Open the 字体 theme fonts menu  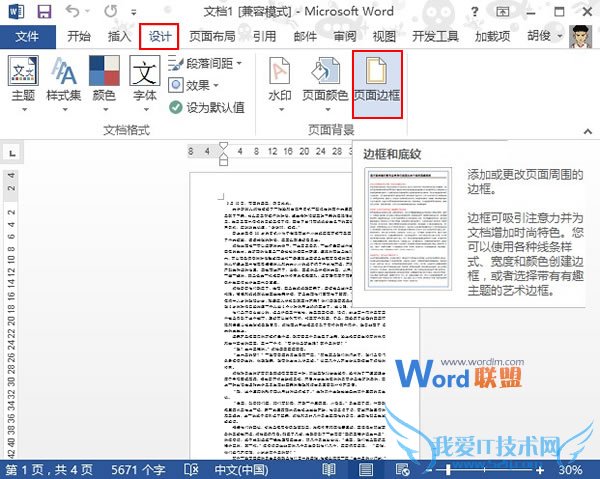click(145, 83)
